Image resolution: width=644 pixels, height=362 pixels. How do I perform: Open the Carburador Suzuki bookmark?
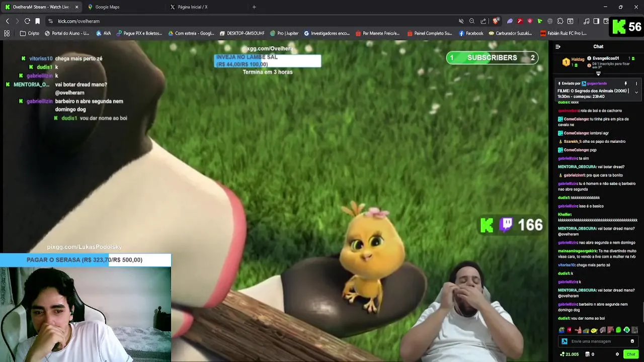(510, 33)
